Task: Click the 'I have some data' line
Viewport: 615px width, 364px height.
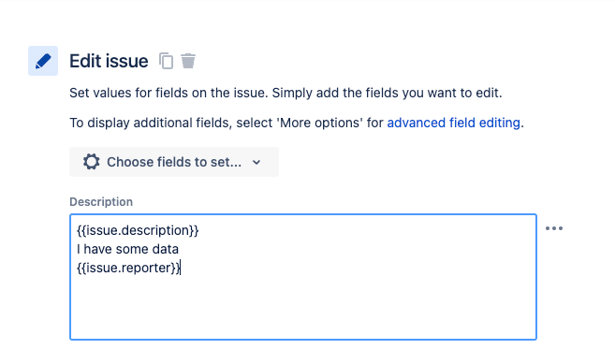Action: 127,249
